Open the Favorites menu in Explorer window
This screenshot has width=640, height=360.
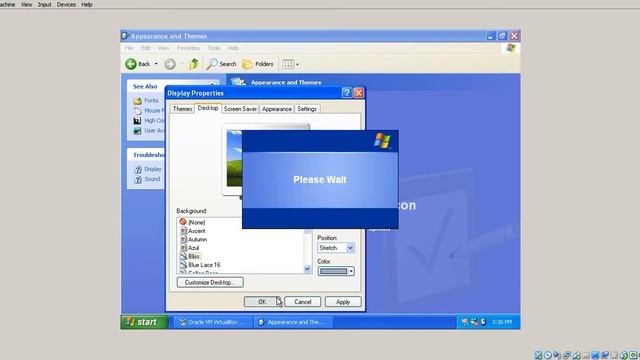tap(188, 48)
